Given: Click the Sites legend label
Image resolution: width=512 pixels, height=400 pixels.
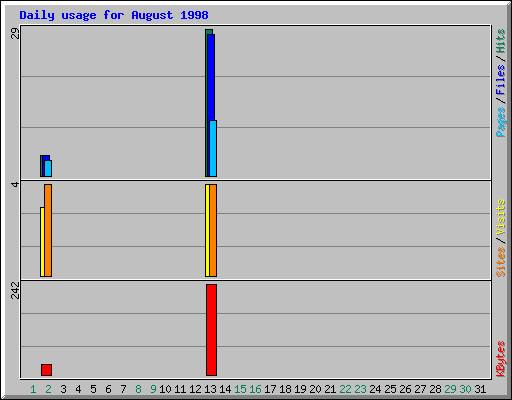Looking at the screenshot, I should 500,262.
